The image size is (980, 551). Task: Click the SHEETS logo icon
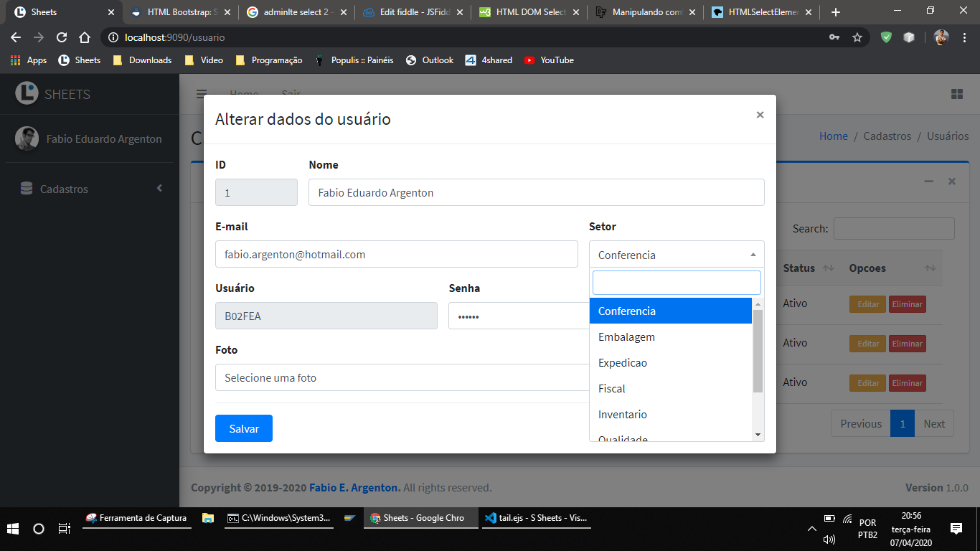(x=26, y=93)
